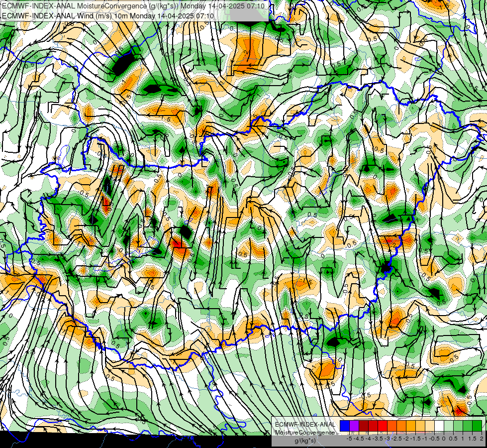Click the MoistureConvergence title line at top
The image size is (487, 448).
(133, 6)
